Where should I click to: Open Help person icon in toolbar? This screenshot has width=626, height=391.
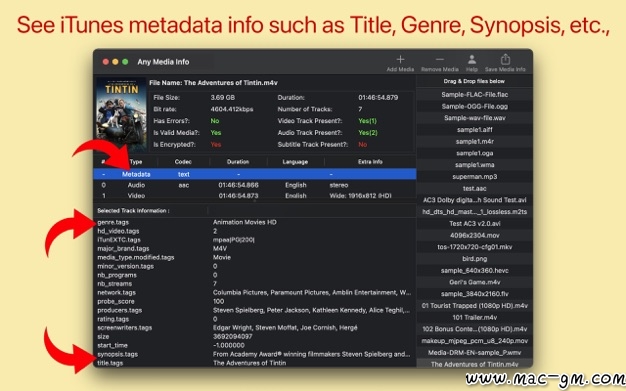click(x=471, y=60)
